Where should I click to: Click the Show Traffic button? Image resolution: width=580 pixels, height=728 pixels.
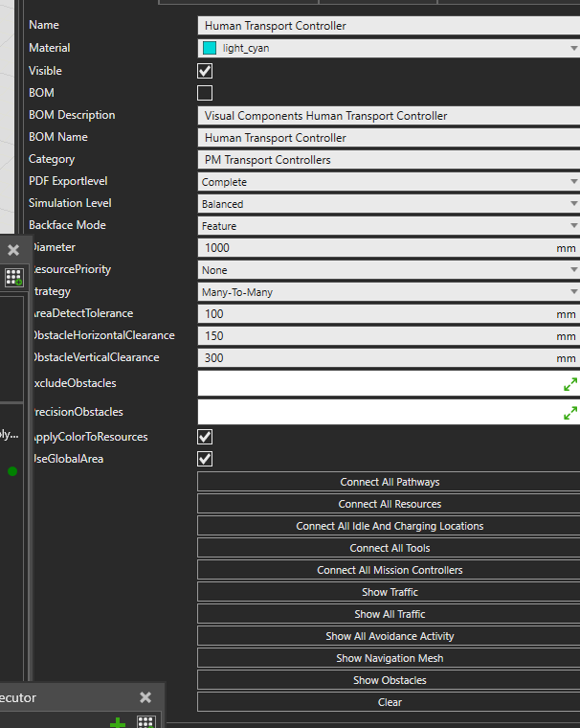(x=389, y=592)
